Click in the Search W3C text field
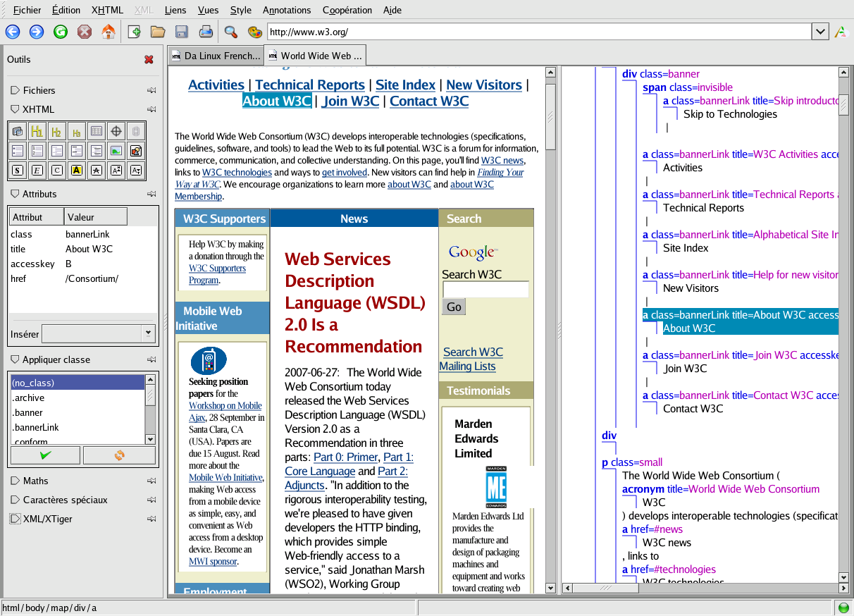Viewport: 854px width, 616px height. click(x=485, y=290)
